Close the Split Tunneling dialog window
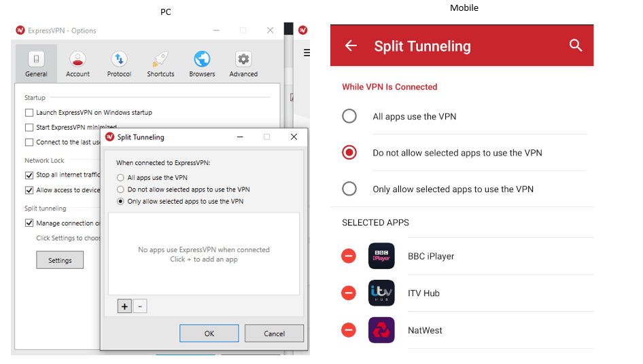The image size is (643, 364). click(x=294, y=137)
